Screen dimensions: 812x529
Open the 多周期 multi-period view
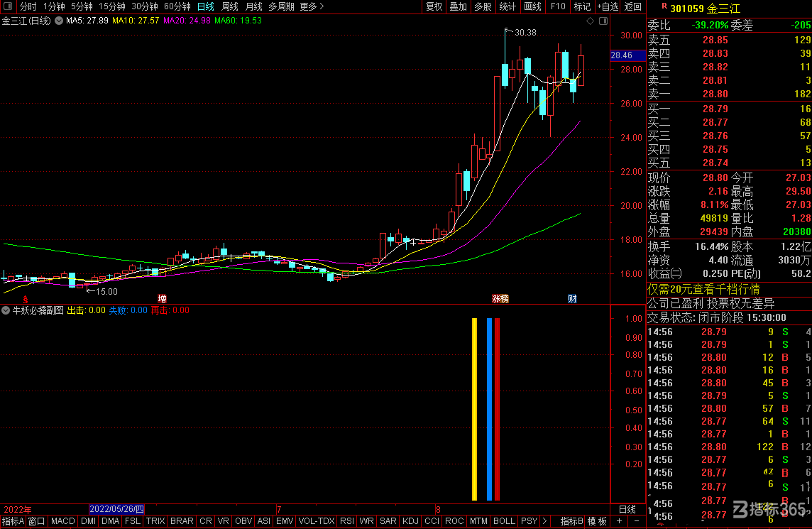281,6
